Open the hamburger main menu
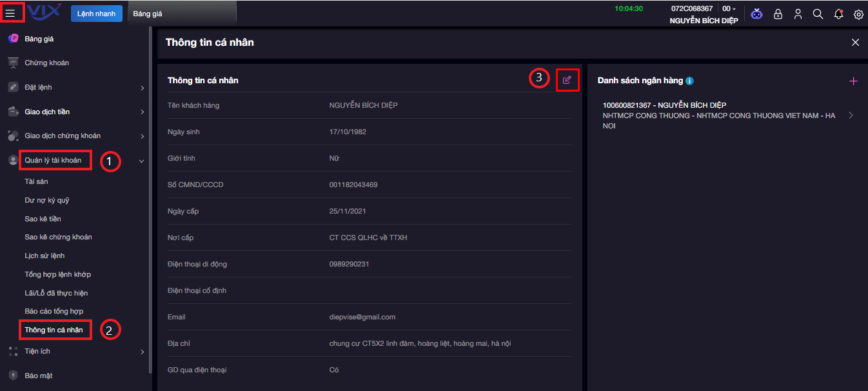 tap(10, 13)
